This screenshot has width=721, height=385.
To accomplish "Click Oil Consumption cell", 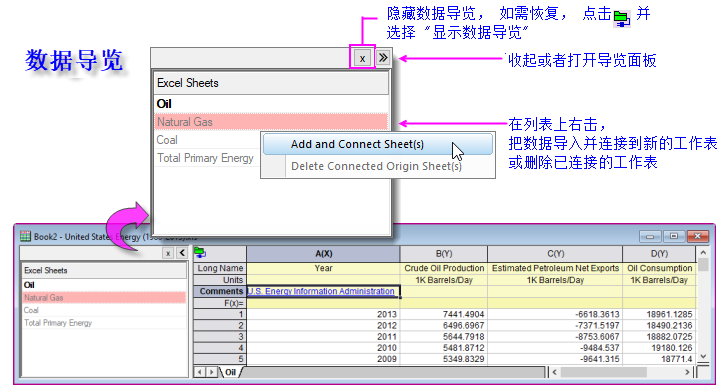I will (659, 268).
